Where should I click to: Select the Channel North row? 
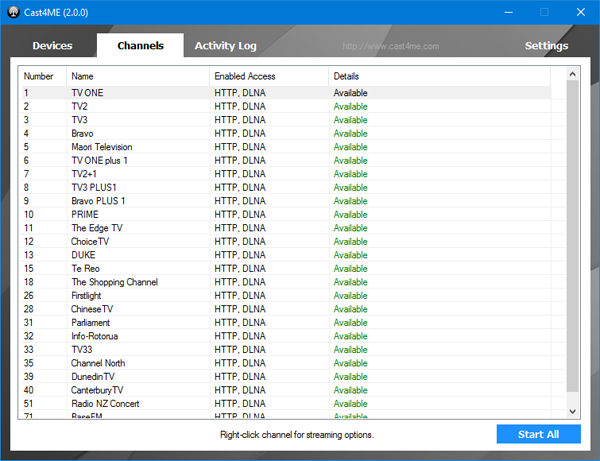285,363
